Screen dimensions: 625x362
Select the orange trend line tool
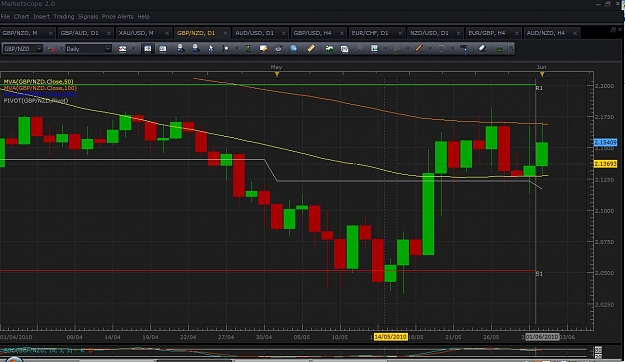(x=419, y=48)
